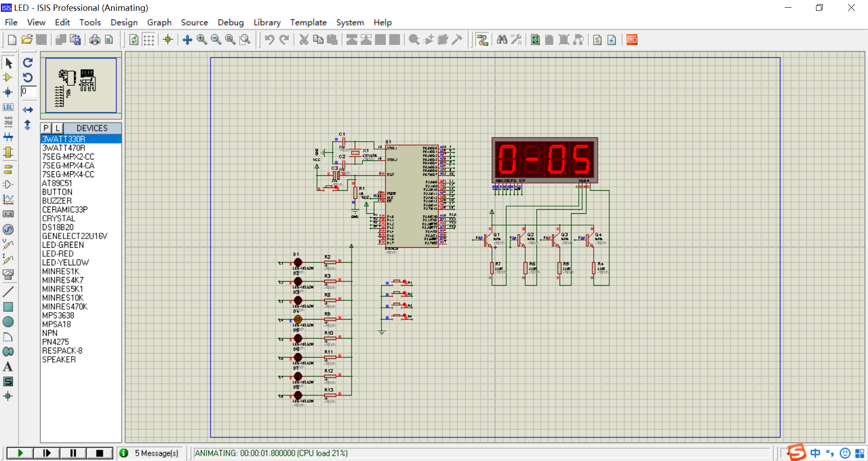Open the Graph menu
The image size is (868, 461).
(159, 22)
